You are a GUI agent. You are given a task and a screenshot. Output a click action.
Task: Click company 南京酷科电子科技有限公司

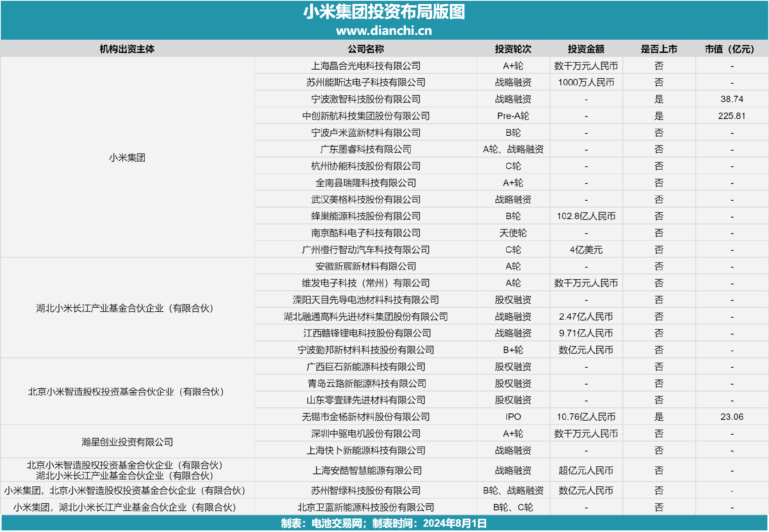pos(366,233)
